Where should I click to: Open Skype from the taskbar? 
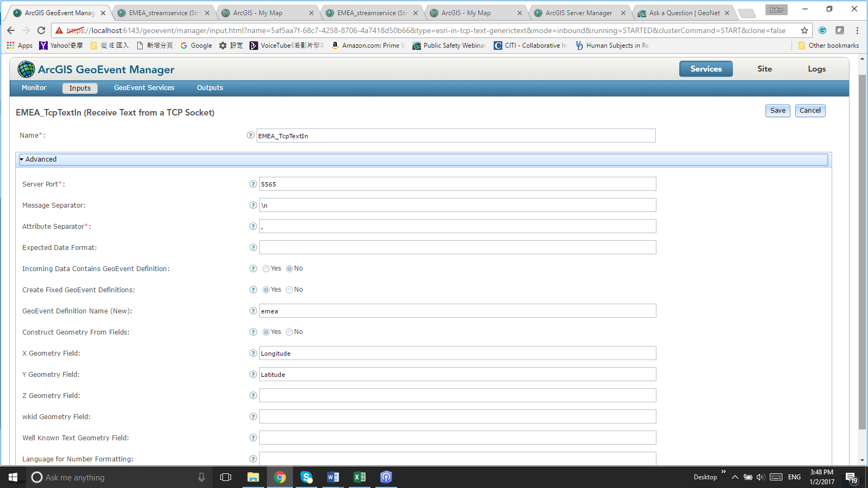pyautogui.click(x=307, y=477)
